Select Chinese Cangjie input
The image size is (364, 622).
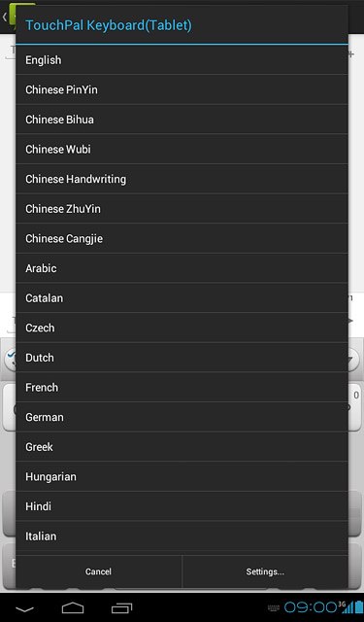(182, 238)
